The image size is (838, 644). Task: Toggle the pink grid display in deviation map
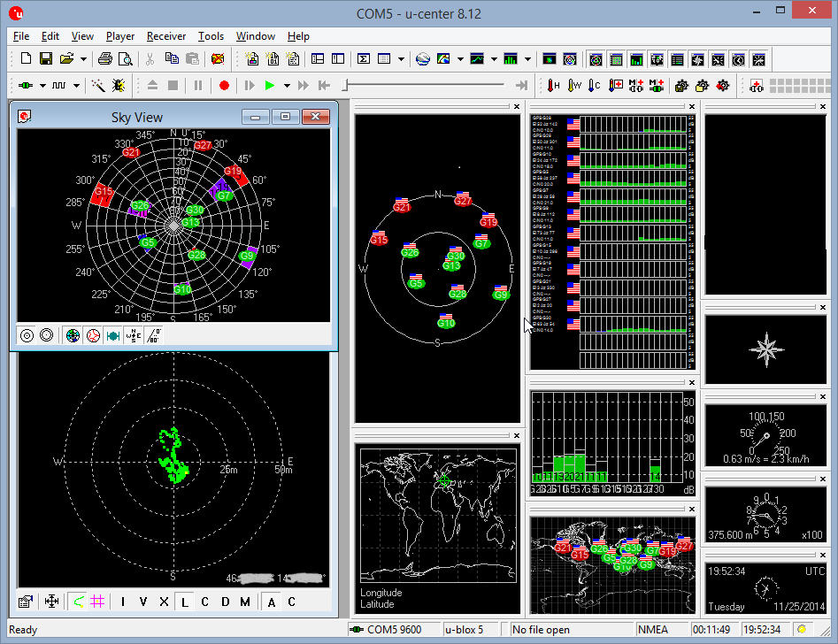[x=97, y=602]
